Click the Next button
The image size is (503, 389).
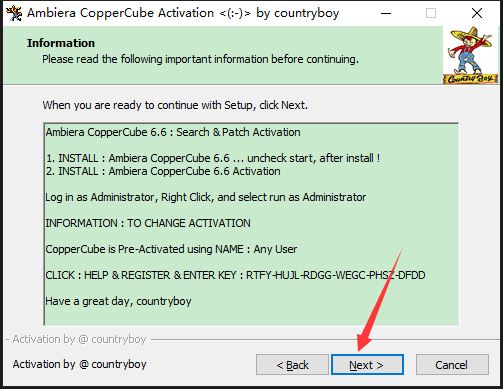pyautogui.click(x=367, y=365)
